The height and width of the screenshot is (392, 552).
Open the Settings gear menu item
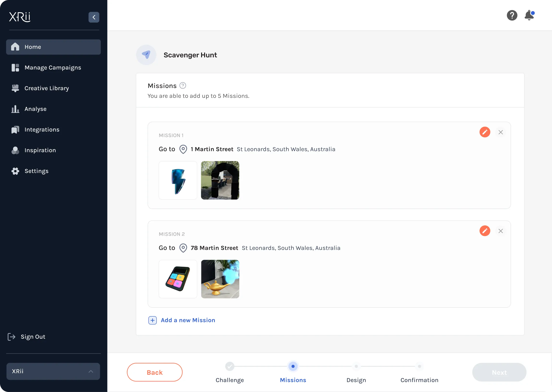click(x=36, y=171)
